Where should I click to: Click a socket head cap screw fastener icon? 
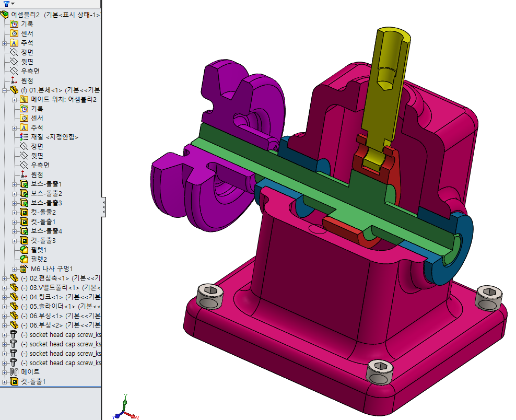13,334
